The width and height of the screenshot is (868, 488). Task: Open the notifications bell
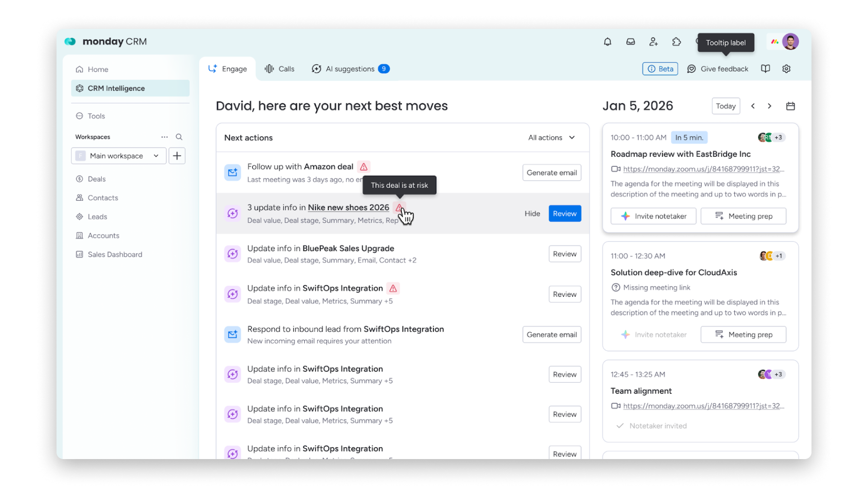pos(608,42)
